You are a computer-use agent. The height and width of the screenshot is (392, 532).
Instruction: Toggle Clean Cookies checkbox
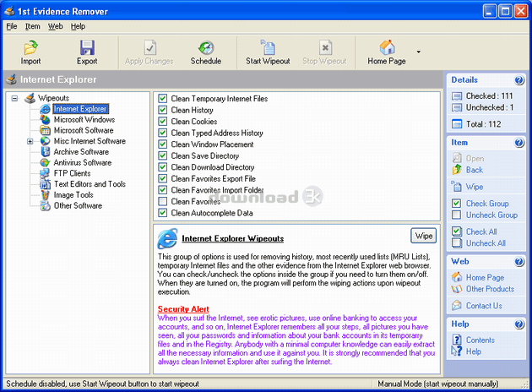(x=163, y=122)
